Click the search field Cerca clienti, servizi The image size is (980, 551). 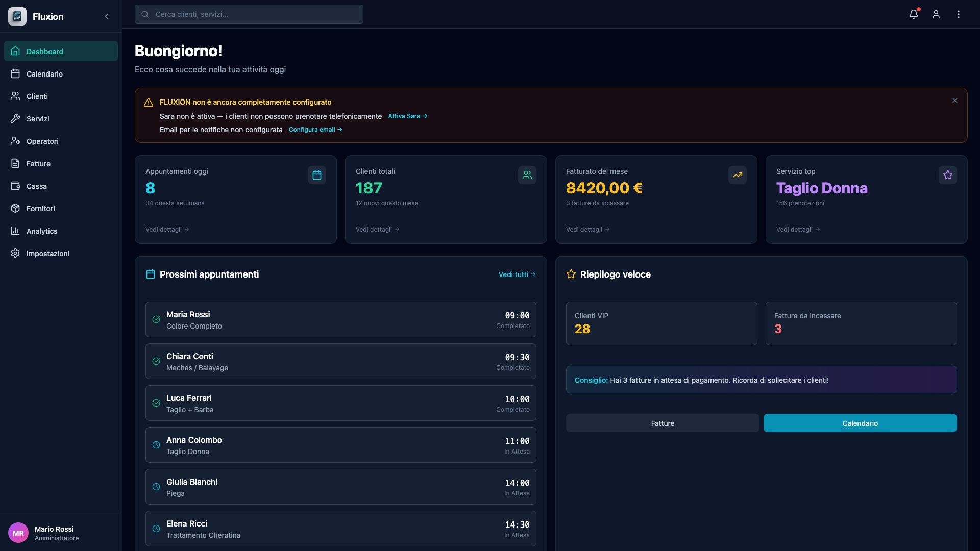249,14
